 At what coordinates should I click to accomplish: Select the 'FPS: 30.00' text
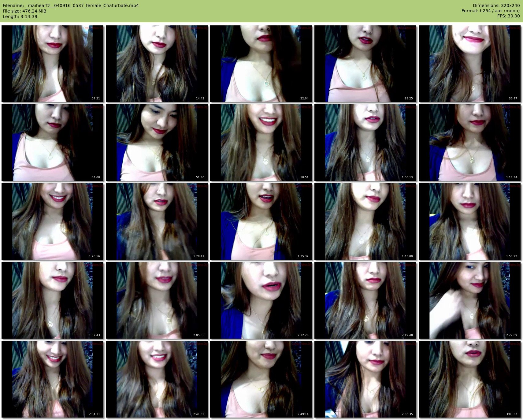click(508, 17)
